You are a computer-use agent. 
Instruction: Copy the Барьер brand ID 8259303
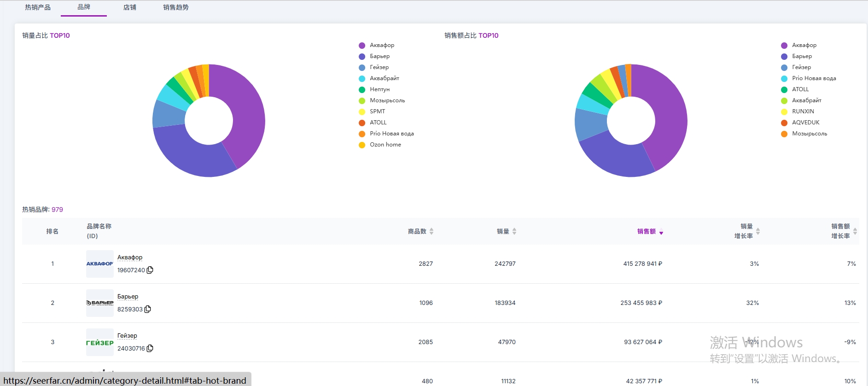[x=147, y=309]
